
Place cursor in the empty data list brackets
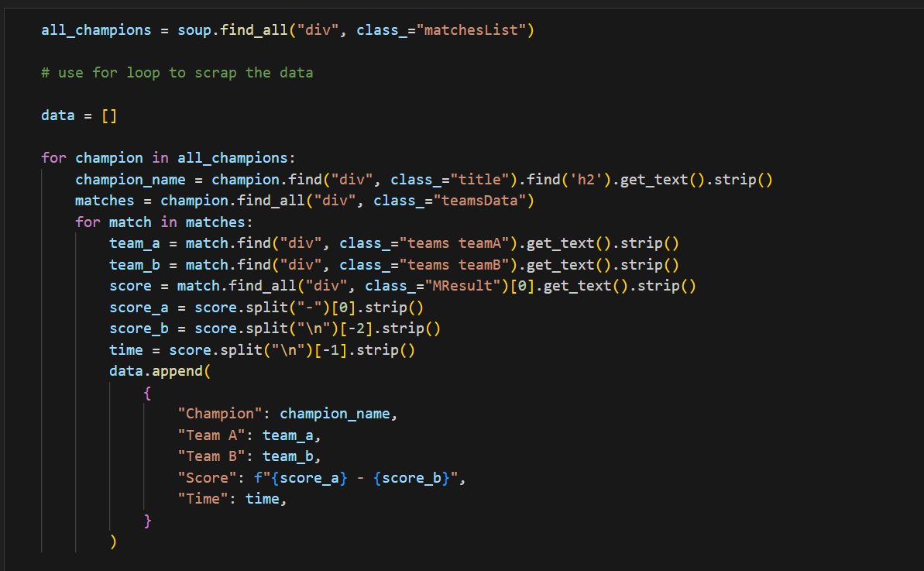pos(109,116)
